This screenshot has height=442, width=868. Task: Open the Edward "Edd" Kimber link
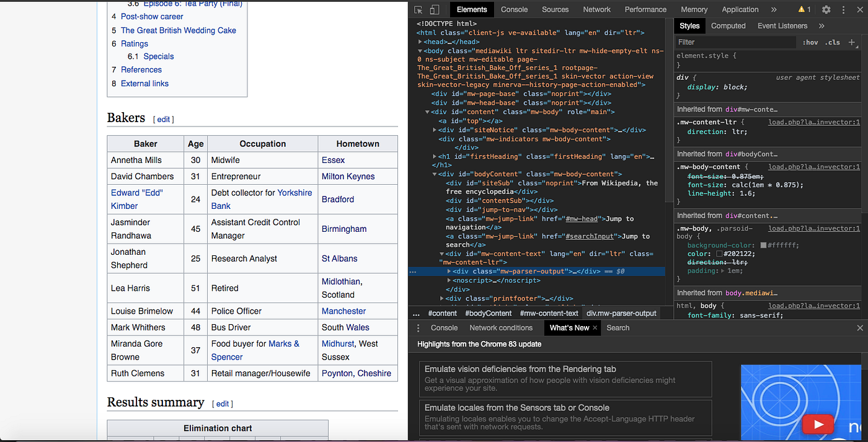(x=137, y=199)
